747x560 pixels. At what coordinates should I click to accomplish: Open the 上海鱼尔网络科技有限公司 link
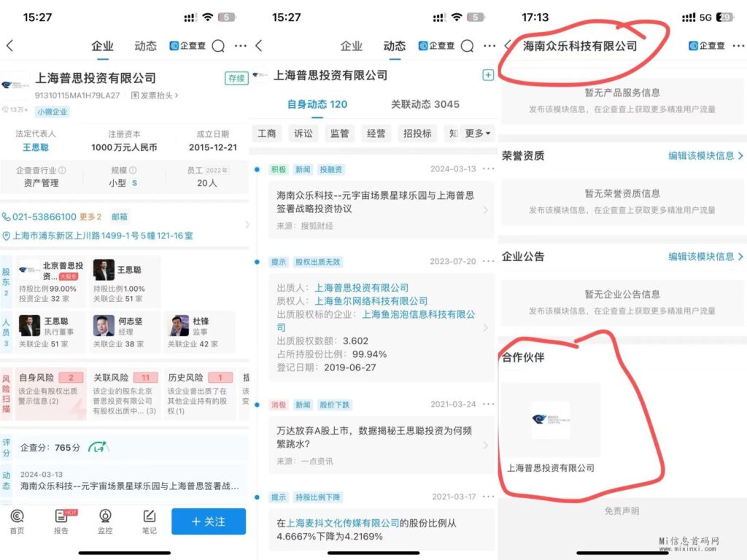pyautogui.click(x=371, y=300)
